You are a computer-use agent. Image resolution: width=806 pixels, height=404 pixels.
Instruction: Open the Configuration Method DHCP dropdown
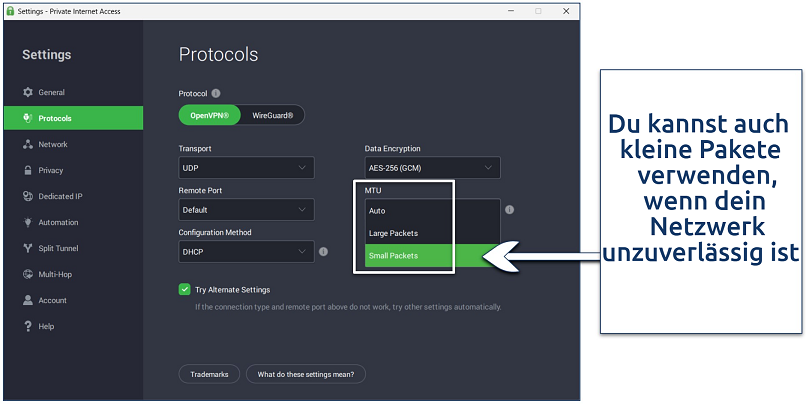(x=246, y=252)
